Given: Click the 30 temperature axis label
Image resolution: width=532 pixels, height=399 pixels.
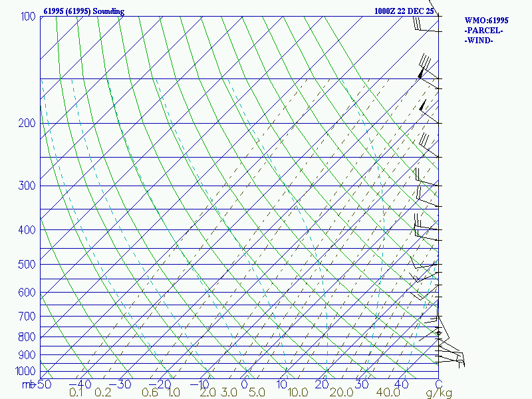Looking at the screenshot, I should (361, 384).
